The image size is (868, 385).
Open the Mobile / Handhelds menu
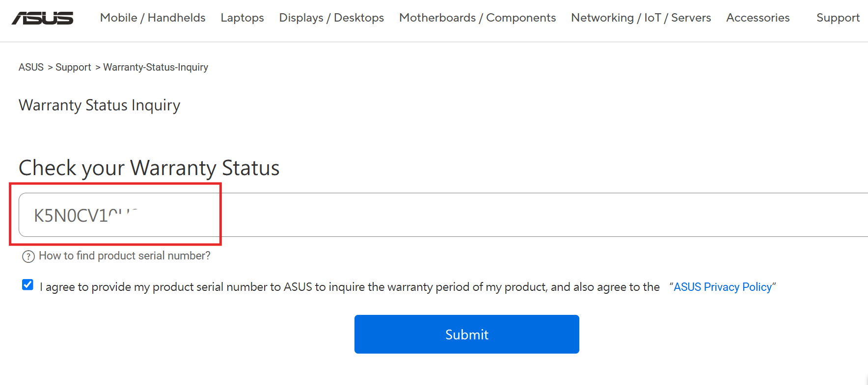tap(152, 18)
